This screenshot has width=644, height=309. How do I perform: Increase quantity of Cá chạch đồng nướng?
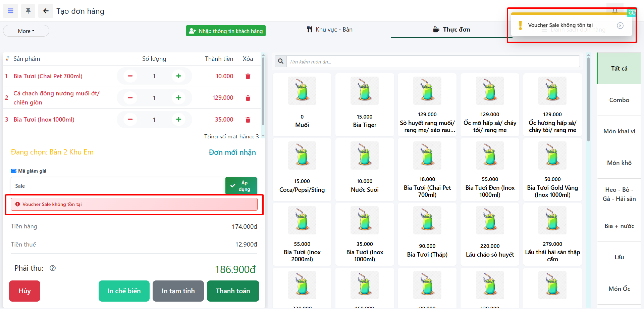[x=178, y=98]
